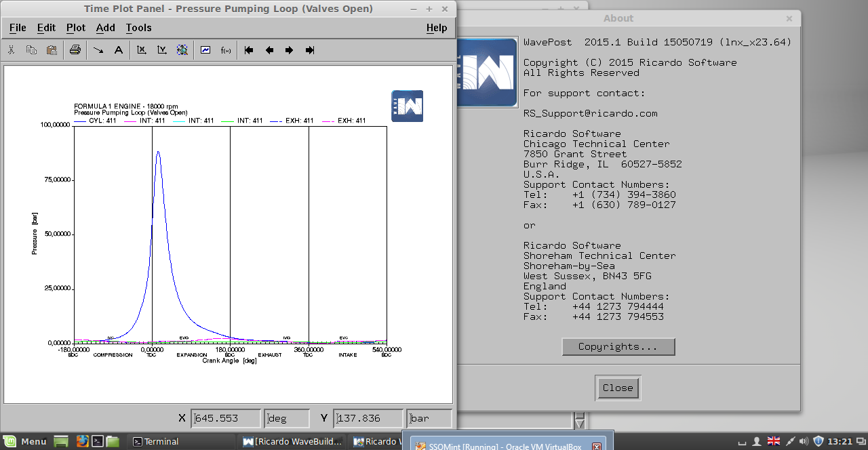Jump to last plot with arrow-bar icon
Screen dimensions: 868x450
(310, 50)
